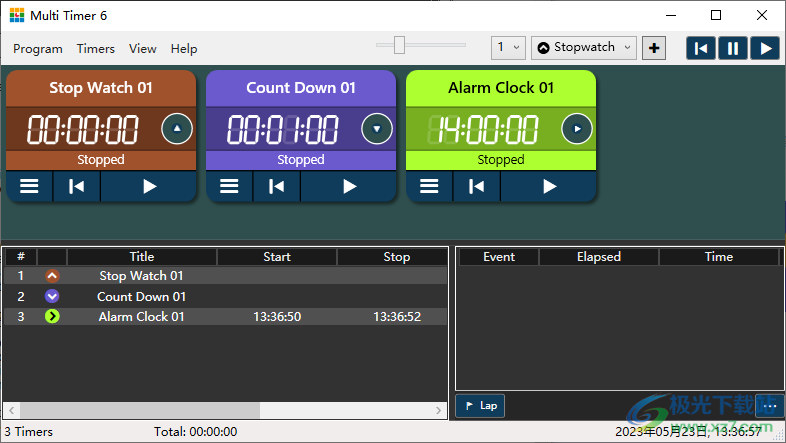The width and height of the screenshot is (786, 443).
Task: Reset the Alarm Clock 01 timer
Action: [476, 186]
